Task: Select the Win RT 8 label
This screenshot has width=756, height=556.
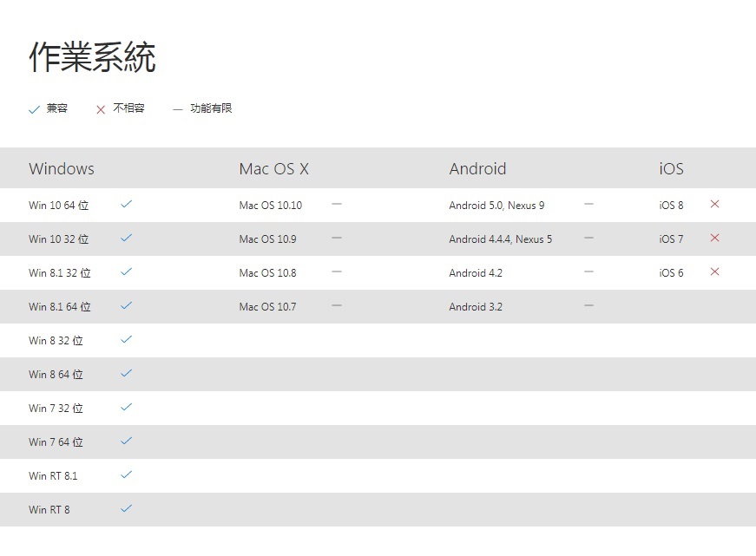Action: click(x=49, y=510)
